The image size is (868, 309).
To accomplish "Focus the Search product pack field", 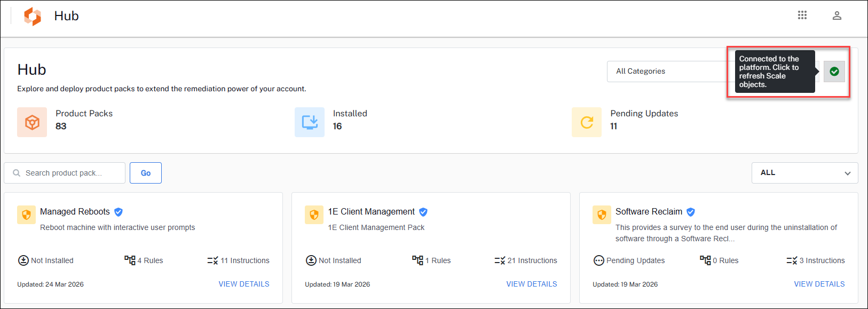I will (69, 173).
